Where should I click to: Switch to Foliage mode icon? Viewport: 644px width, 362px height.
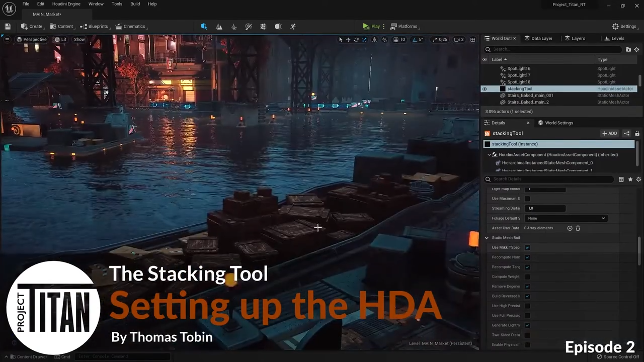[x=234, y=26]
